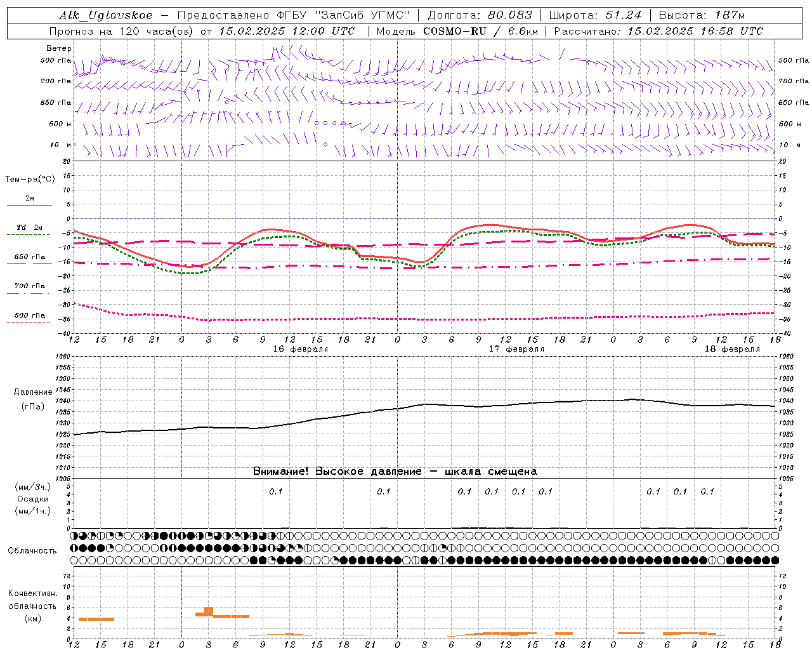Click the 850 гПа temperature legend line
812x650 pixels.
pos(29,263)
